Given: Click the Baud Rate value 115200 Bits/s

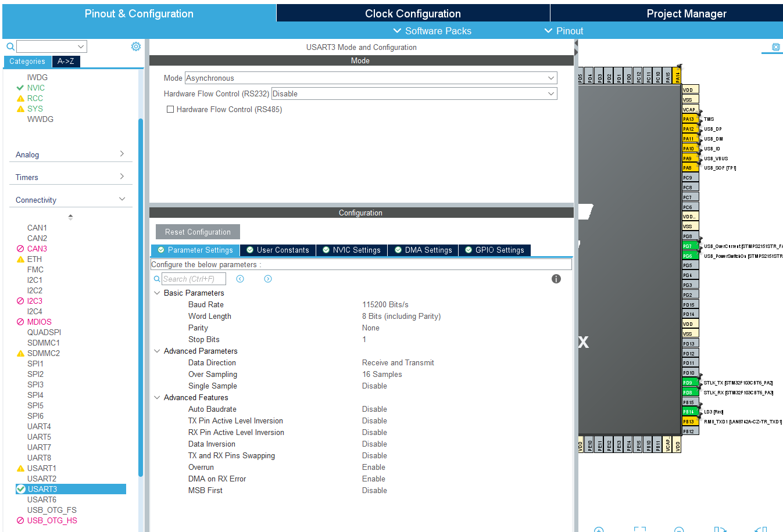Looking at the screenshot, I should pyautogui.click(x=385, y=304).
